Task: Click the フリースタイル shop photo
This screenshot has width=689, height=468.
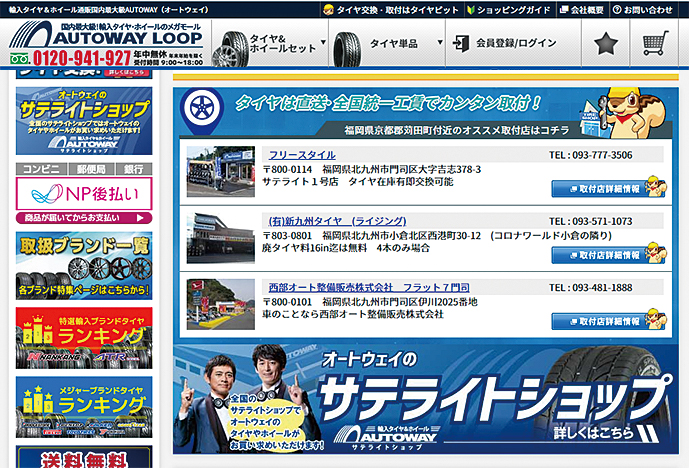Action: point(221,171)
